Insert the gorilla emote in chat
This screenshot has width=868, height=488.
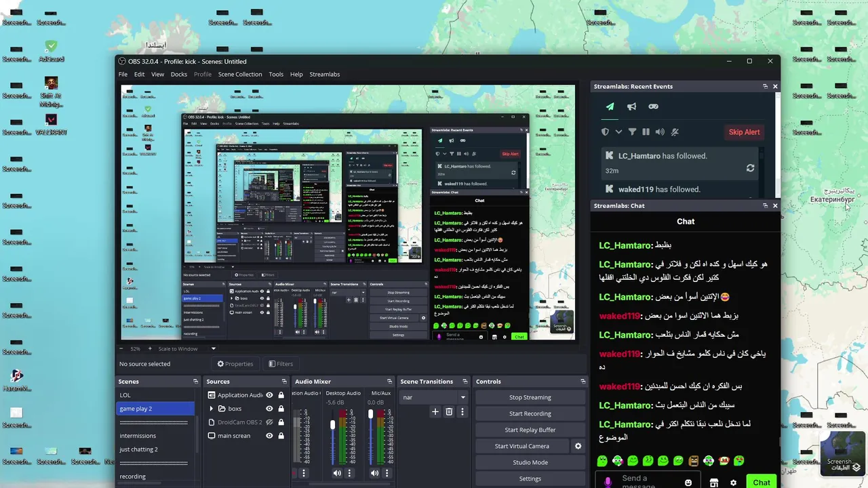(x=692, y=461)
